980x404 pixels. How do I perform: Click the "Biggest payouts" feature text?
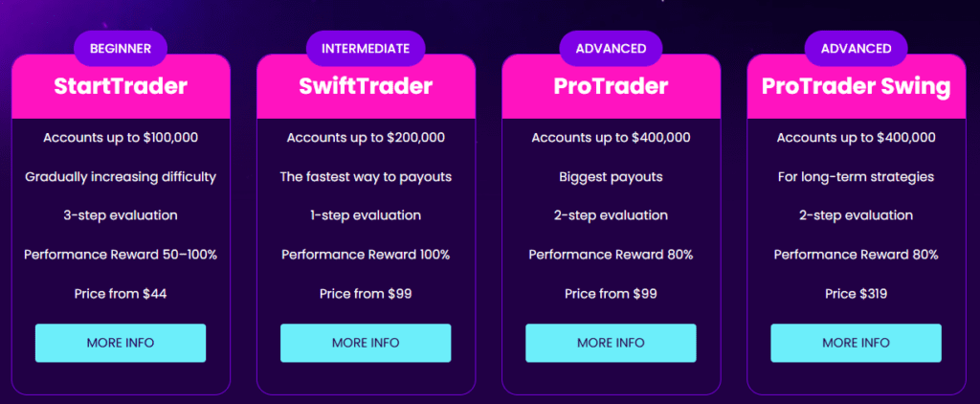611,176
